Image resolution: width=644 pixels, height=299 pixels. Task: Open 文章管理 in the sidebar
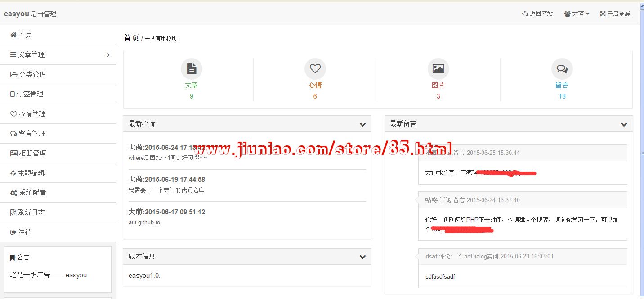click(x=58, y=55)
